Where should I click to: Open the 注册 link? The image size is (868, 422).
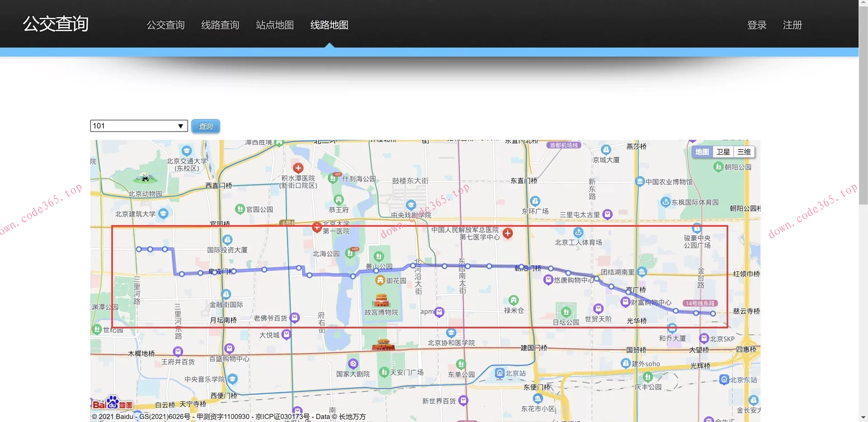(793, 25)
